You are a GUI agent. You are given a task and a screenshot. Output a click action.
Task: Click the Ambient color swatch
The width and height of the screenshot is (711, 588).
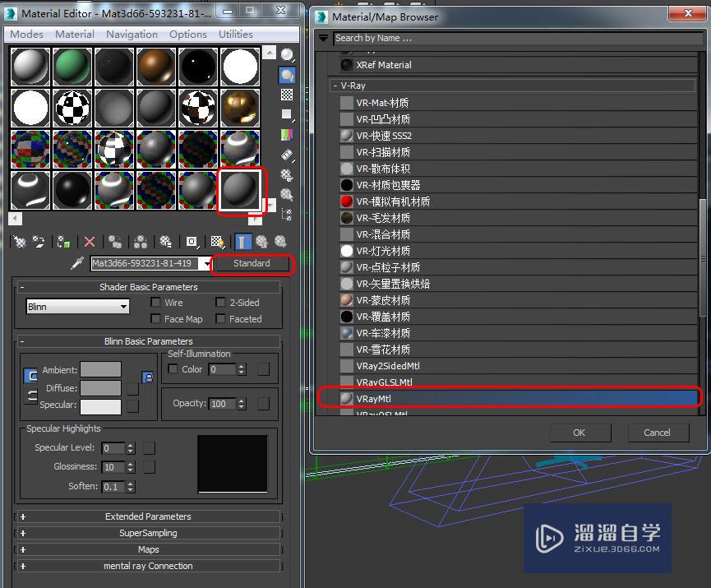(100, 369)
